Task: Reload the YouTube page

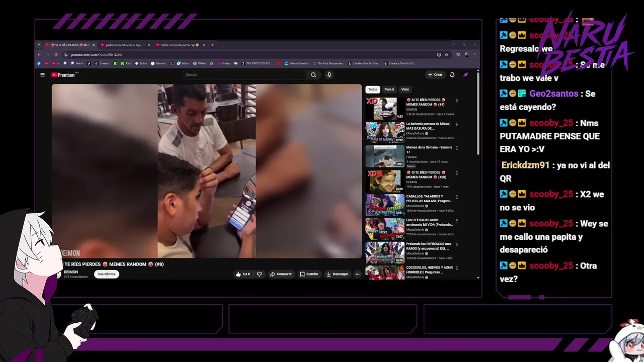Action: (x=56, y=55)
